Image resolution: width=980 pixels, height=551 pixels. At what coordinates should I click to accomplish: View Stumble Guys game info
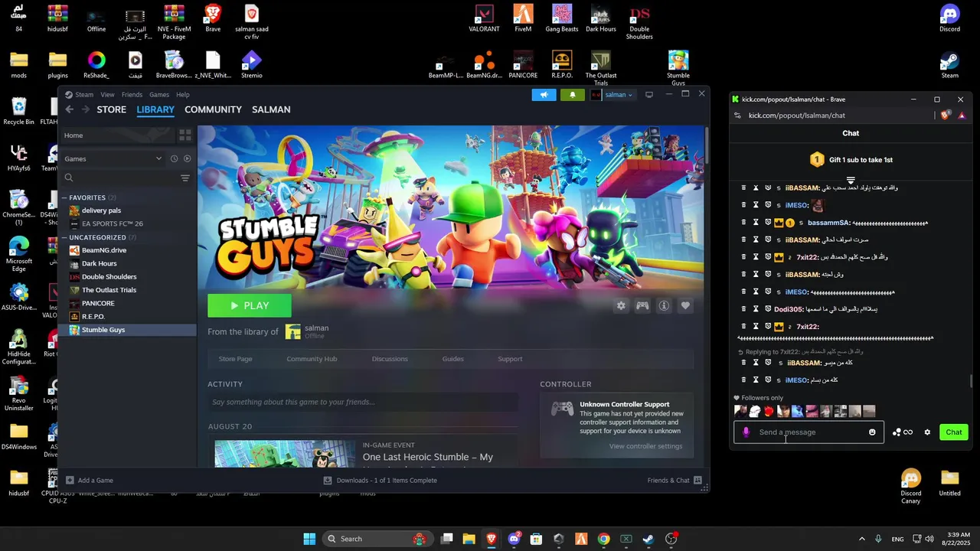pyautogui.click(x=664, y=305)
